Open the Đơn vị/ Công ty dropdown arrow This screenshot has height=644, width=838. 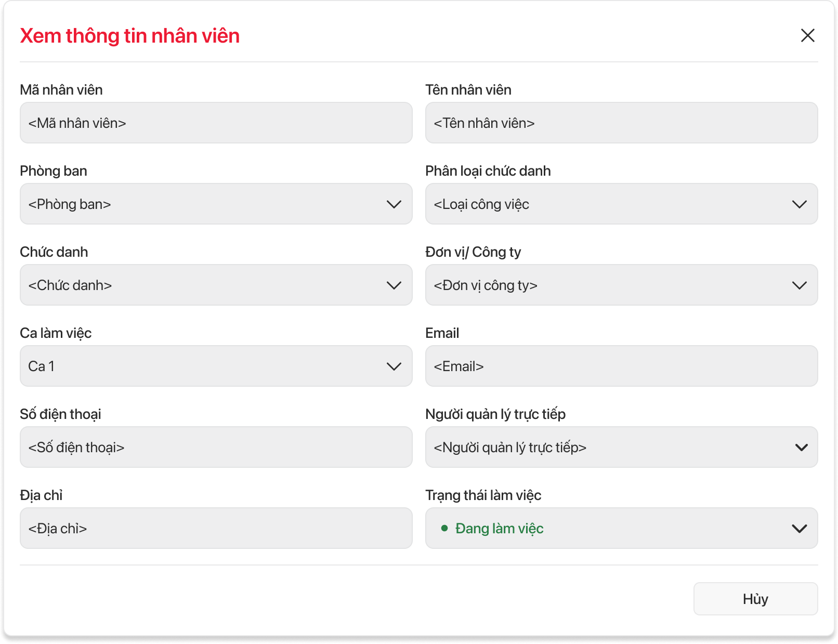click(799, 285)
